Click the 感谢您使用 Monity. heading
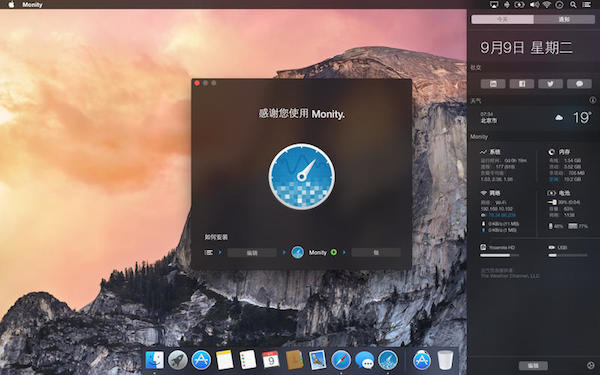Image resolution: width=600 pixels, height=375 pixels. click(302, 114)
